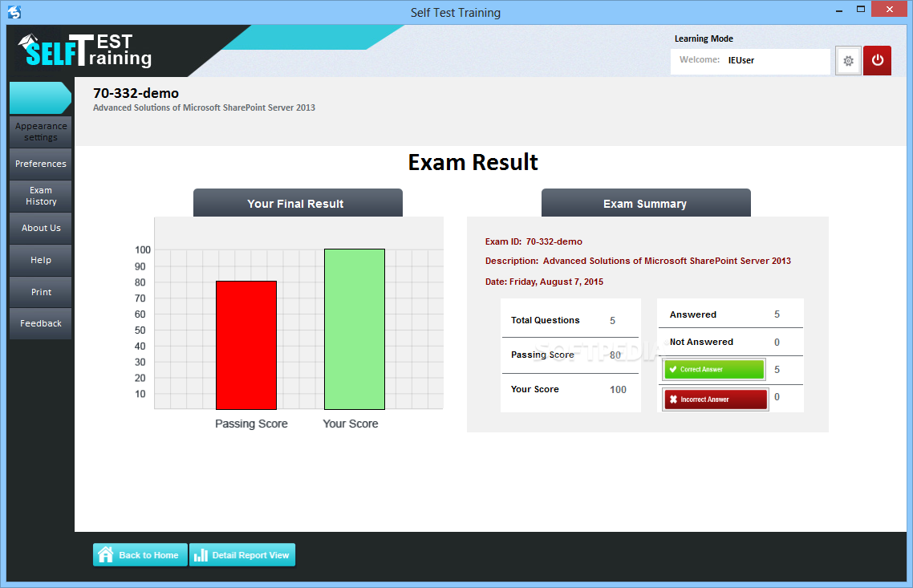Click the Welcome IEUser field
913x588 pixels.
[x=750, y=60]
